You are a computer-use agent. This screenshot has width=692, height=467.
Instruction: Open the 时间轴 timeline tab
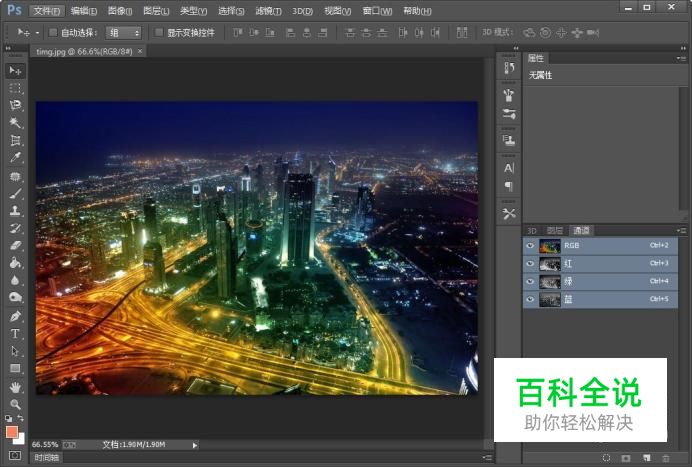(x=47, y=458)
